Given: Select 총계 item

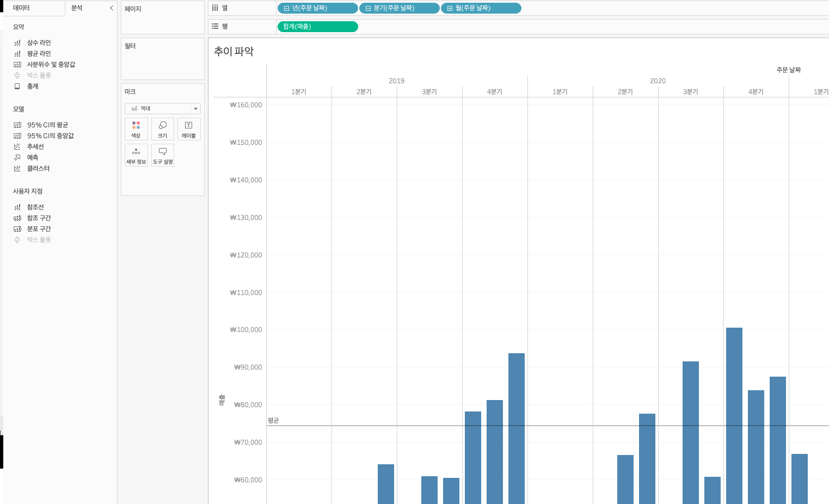Looking at the screenshot, I should coord(33,86).
